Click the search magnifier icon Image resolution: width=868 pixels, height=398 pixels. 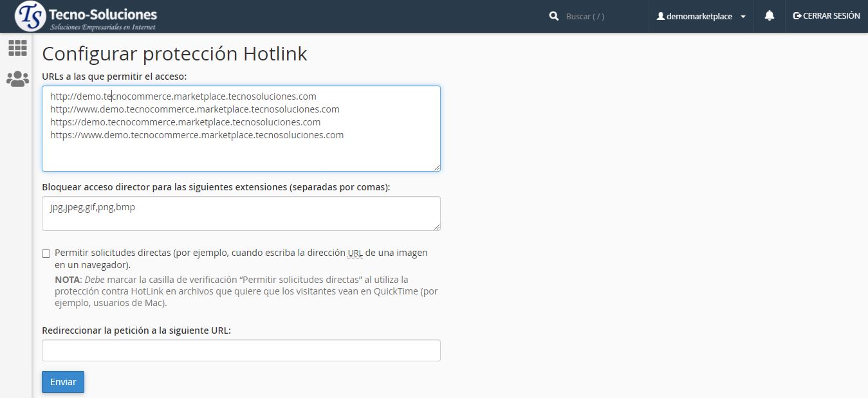click(554, 16)
